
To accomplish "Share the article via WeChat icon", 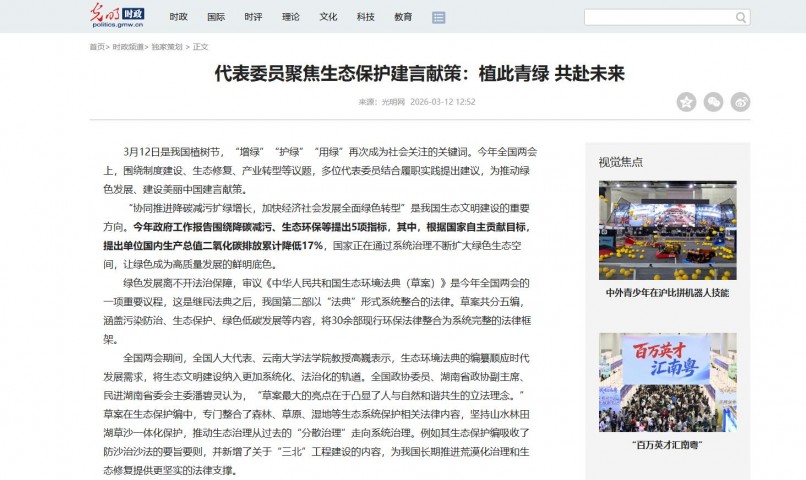I will click(x=713, y=102).
